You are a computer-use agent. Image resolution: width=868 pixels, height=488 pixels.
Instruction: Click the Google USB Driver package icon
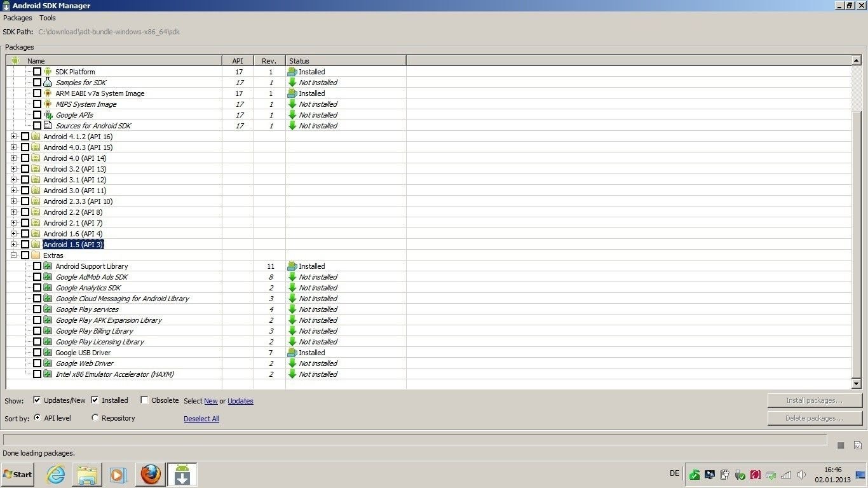(48, 353)
